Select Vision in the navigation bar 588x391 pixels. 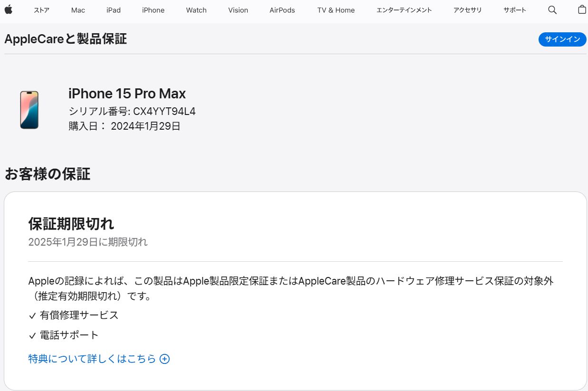pos(238,10)
